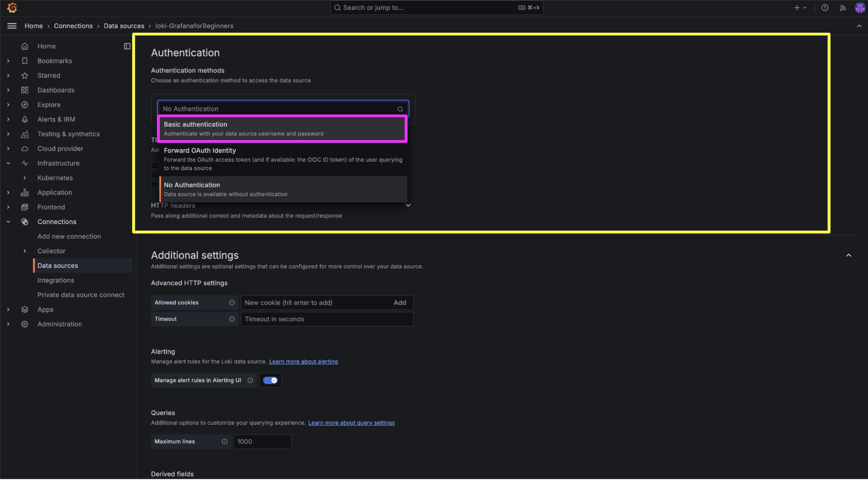Expand the Kubernetes tree item
Image resolution: width=868 pixels, height=480 pixels.
coord(25,178)
